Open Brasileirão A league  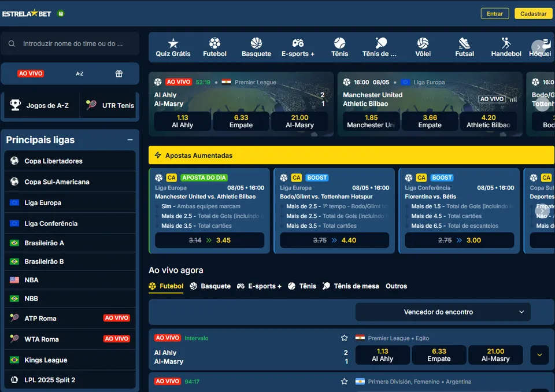[x=70, y=243]
